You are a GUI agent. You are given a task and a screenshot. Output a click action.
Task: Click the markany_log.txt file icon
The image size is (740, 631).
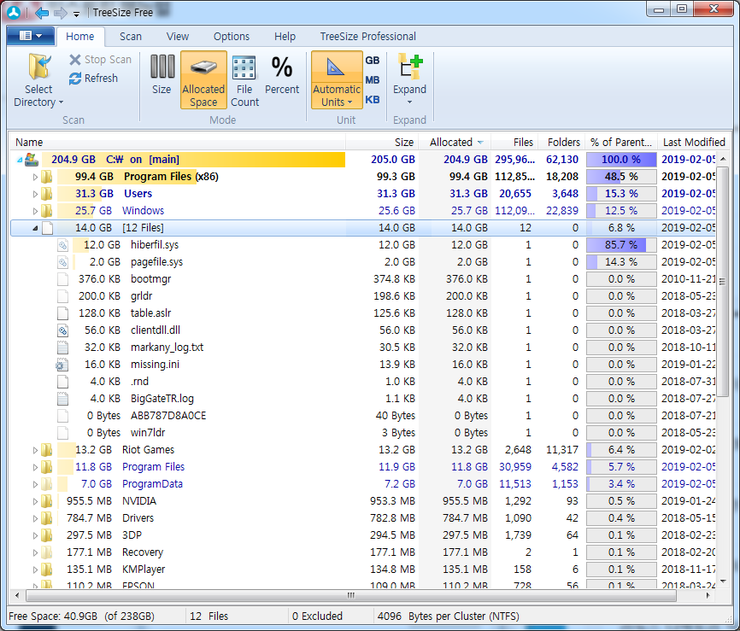click(63, 347)
